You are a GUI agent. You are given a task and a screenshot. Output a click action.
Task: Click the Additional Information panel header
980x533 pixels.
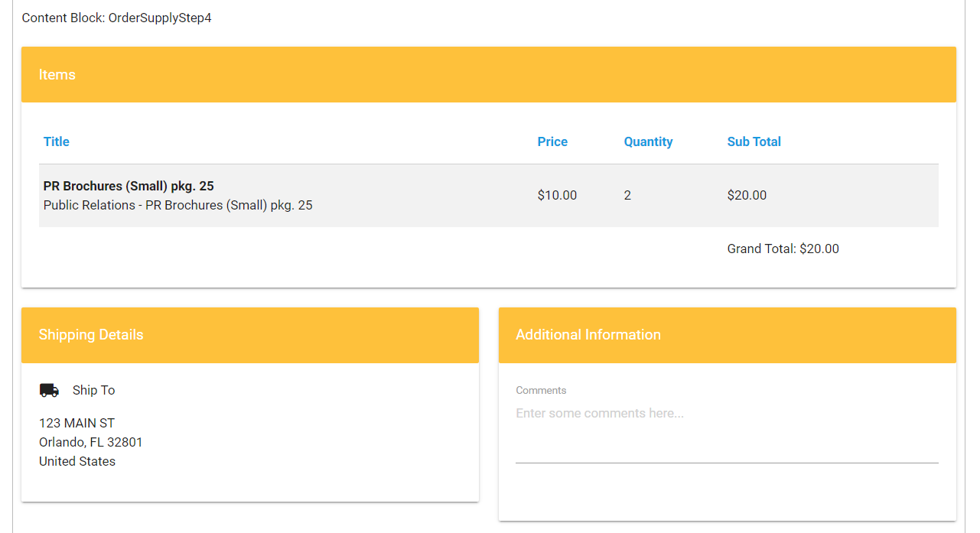727,335
